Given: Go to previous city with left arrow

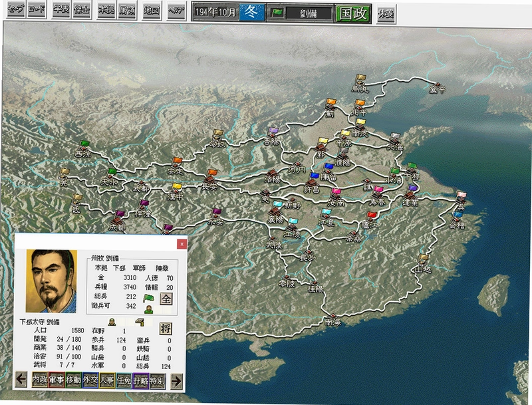Looking at the screenshot, I should pyautogui.click(x=21, y=379).
